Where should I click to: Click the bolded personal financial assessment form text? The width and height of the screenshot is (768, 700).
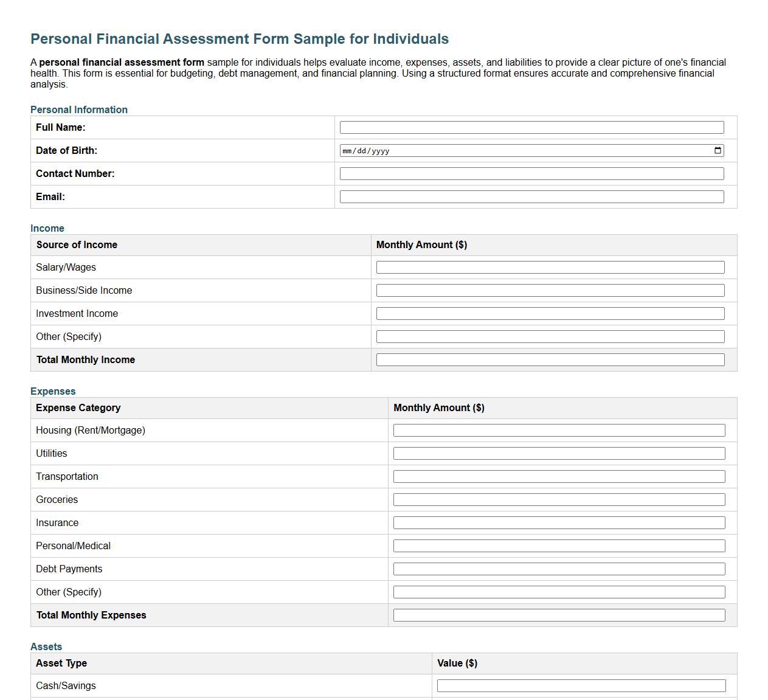(121, 62)
